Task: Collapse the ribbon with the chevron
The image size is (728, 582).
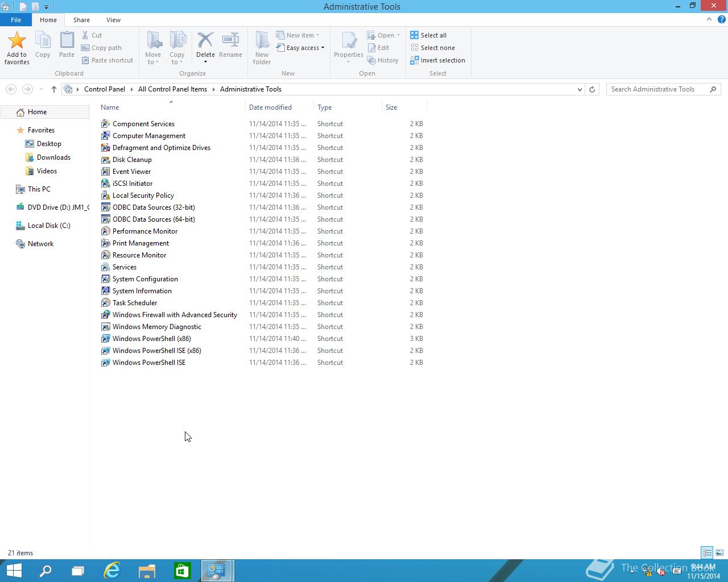Action: 709,19
